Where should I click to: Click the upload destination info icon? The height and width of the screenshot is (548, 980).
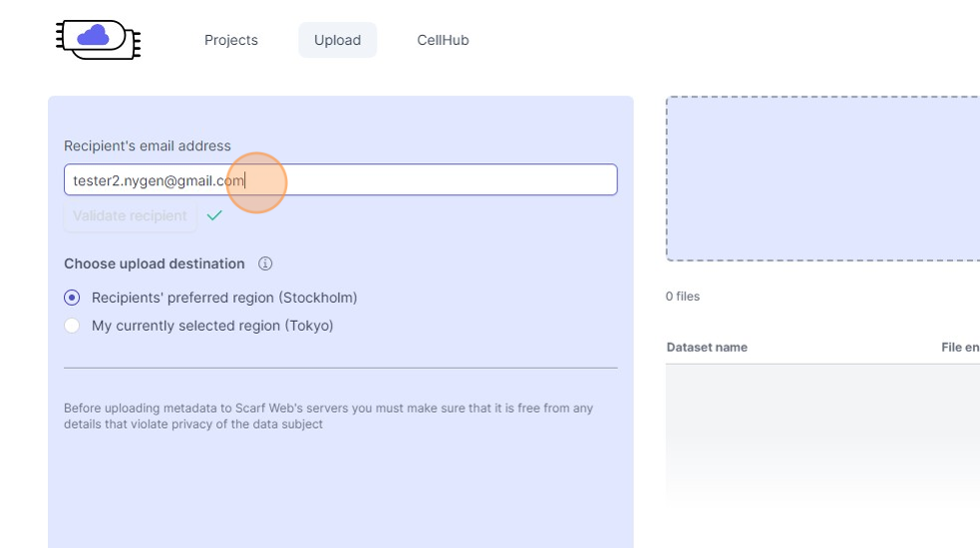265,264
